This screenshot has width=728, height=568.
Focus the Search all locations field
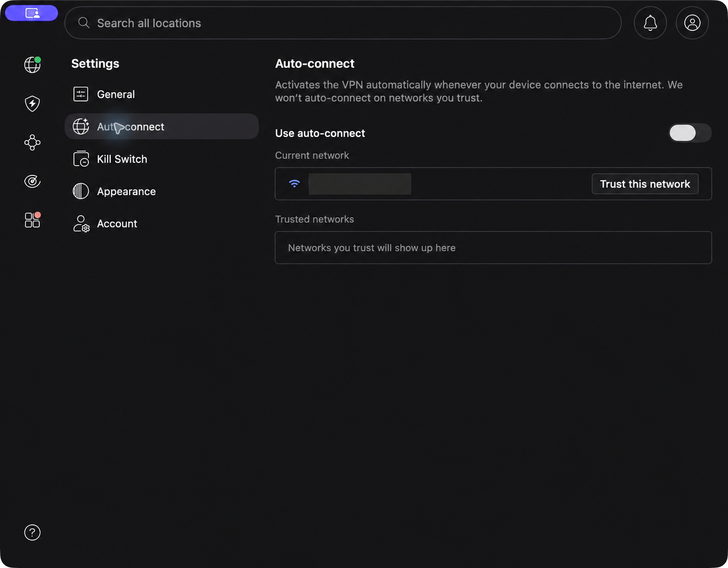tap(343, 23)
